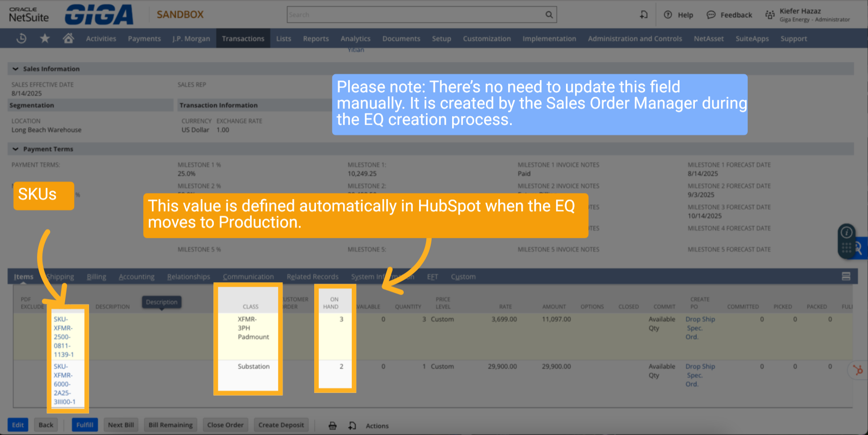Image resolution: width=868 pixels, height=435 pixels.
Task: Click the print icon beside Create Deposit
Action: click(x=333, y=426)
